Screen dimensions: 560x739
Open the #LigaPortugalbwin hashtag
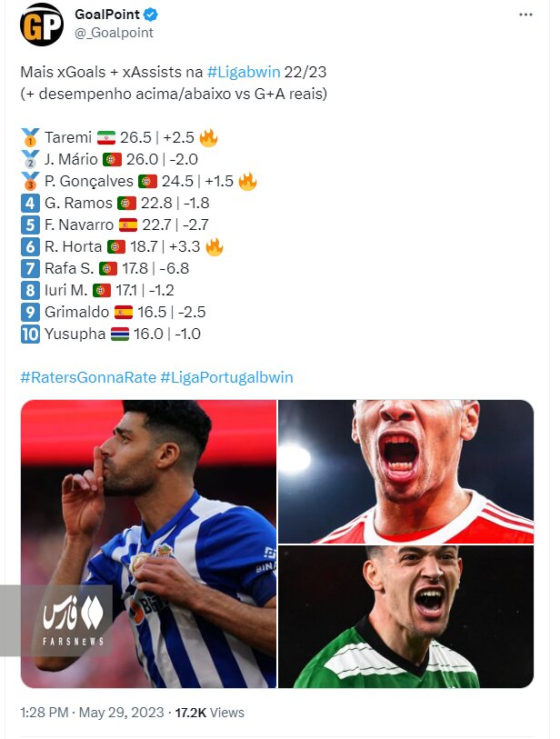(226, 377)
